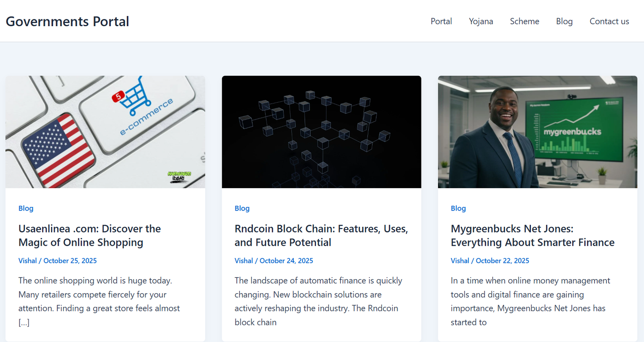Read the Rndcoin Block Chain article
Image resolution: width=644 pixels, height=342 pixels.
321,236
